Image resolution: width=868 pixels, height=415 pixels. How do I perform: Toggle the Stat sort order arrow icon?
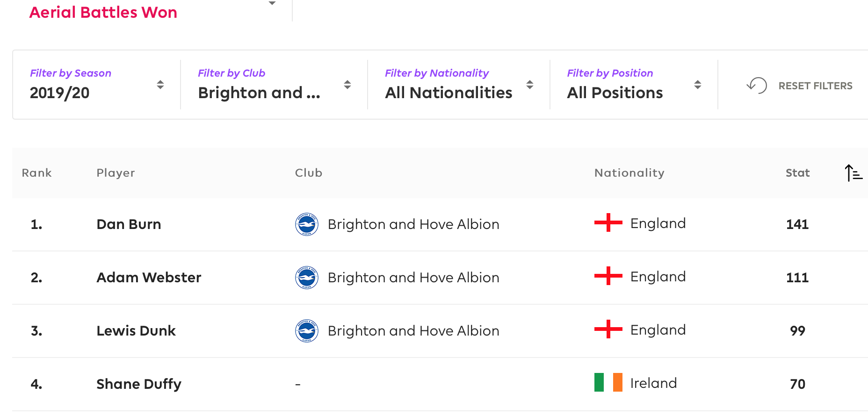854,173
